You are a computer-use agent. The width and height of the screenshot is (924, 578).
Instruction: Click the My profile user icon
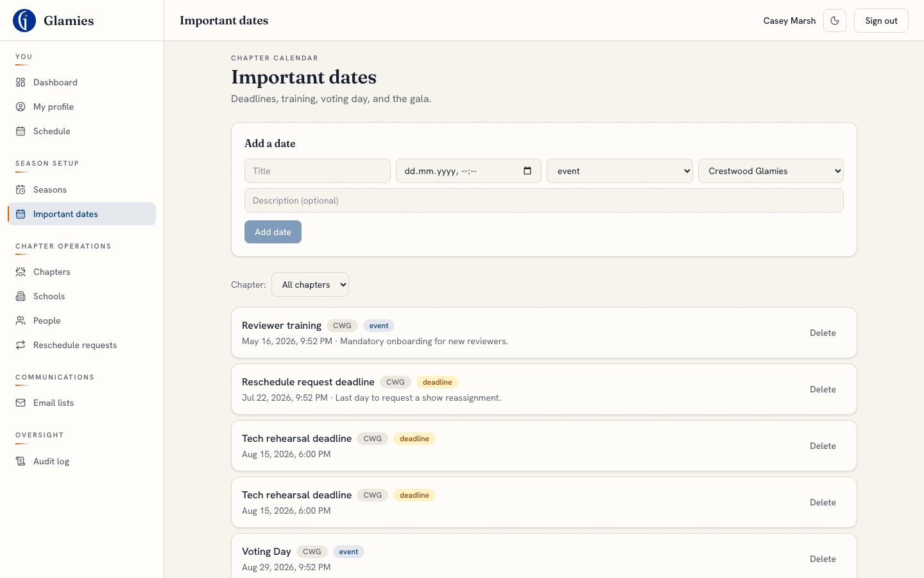21,107
